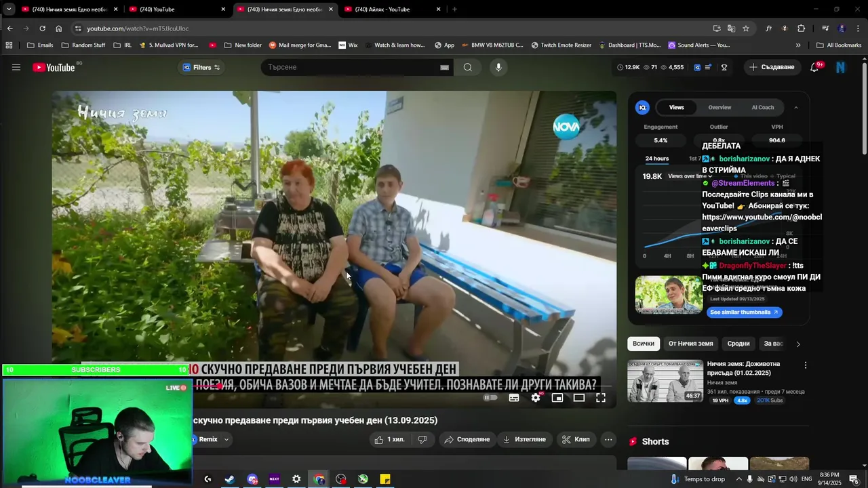This screenshot has width=868, height=488.
Task: Open Chrome media control icon
Action: [x=825, y=28]
